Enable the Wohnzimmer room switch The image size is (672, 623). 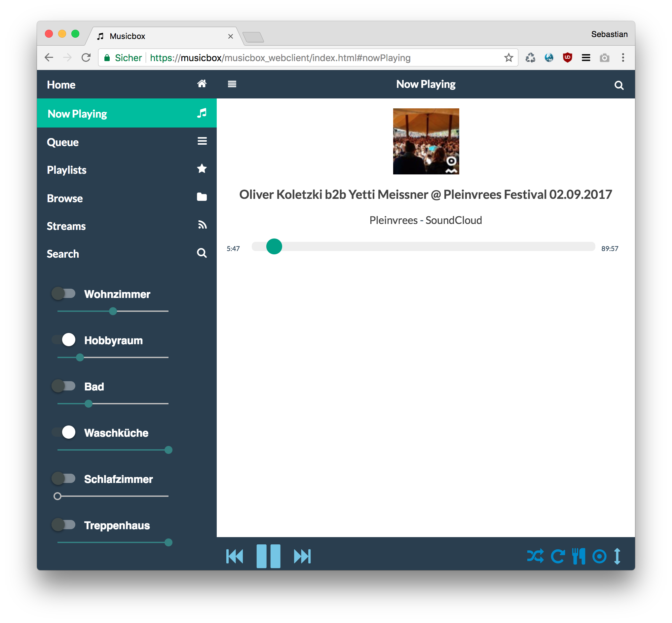(x=63, y=293)
